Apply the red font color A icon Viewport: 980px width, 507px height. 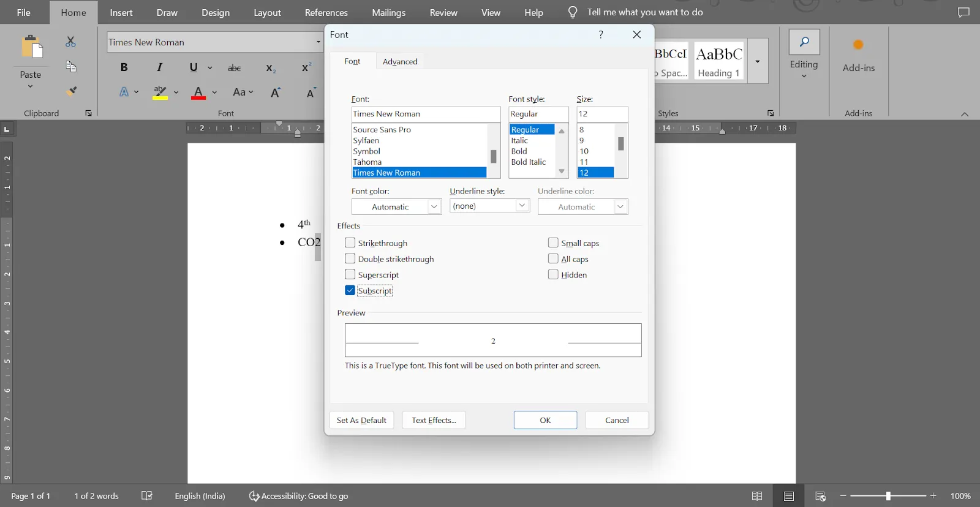pyautogui.click(x=198, y=92)
